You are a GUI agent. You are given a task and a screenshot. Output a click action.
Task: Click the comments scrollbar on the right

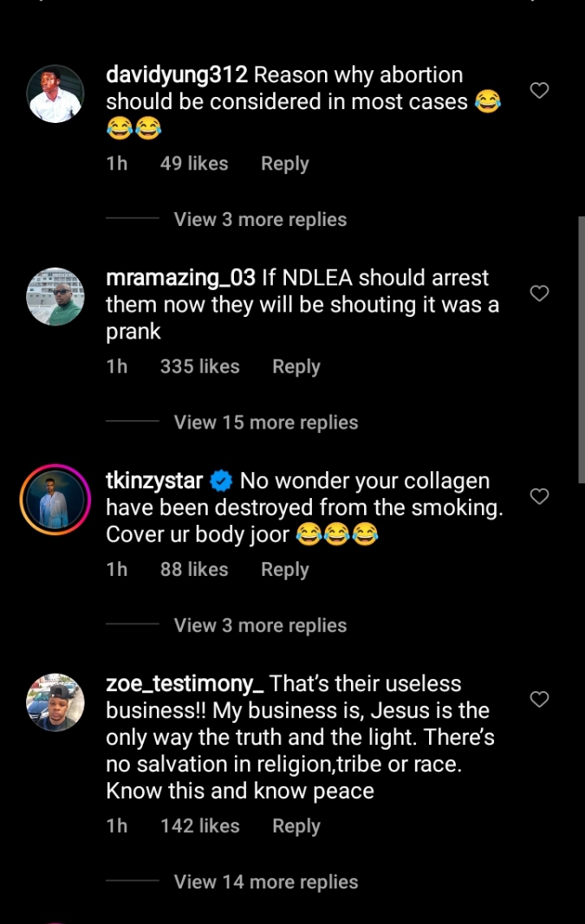click(x=581, y=346)
